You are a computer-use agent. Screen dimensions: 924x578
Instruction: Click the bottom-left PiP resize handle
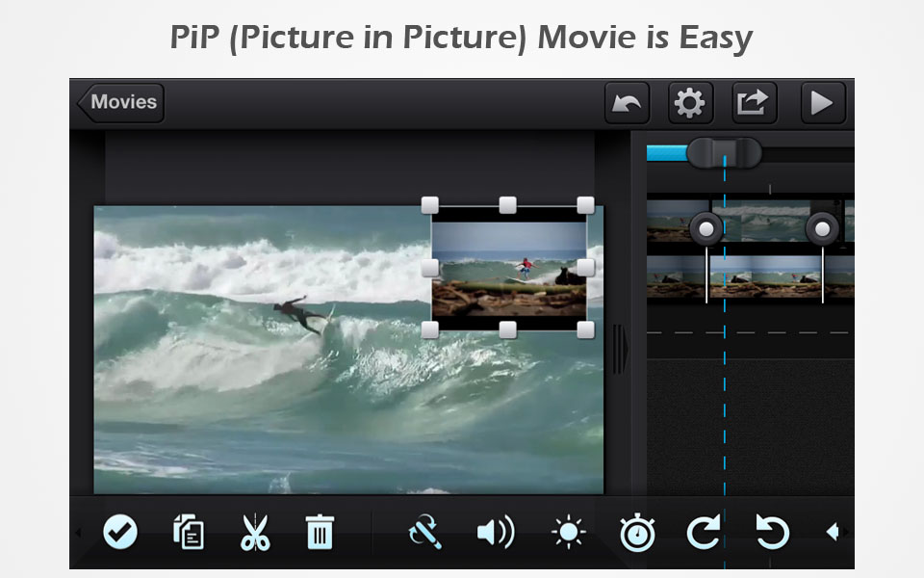pyautogui.click(x=430, y=330)
